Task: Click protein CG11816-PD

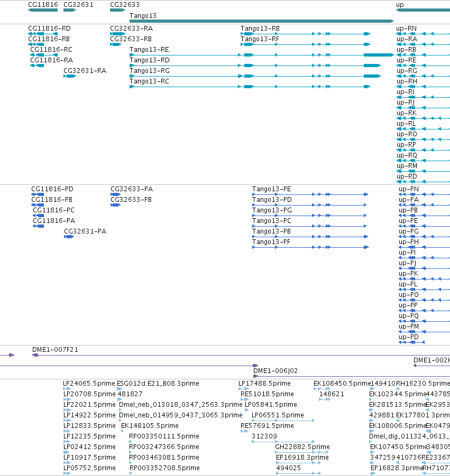Action: click(x=52, y=189)
